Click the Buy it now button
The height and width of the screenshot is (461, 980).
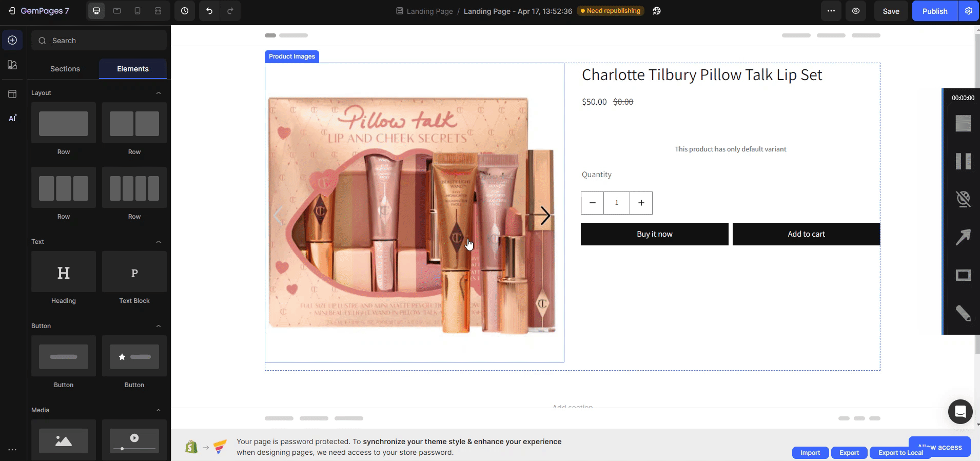pos(654,234)
